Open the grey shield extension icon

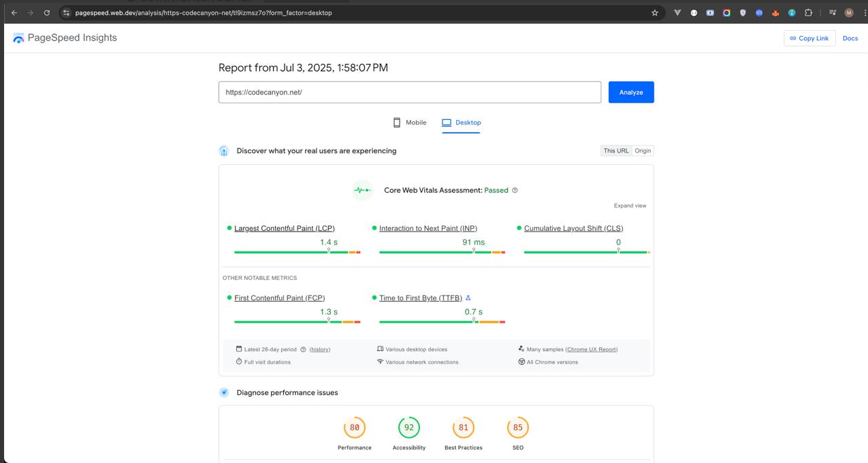743,12
